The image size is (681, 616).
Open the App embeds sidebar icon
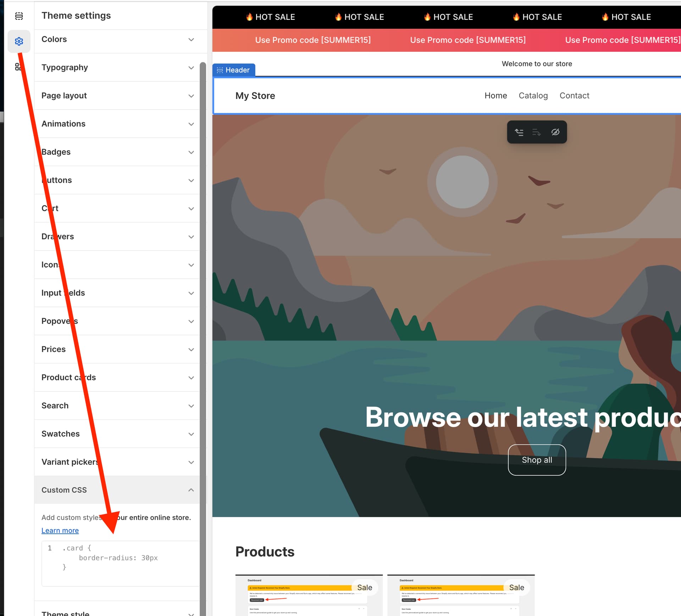pyautogui.click(x=17, y=67)
